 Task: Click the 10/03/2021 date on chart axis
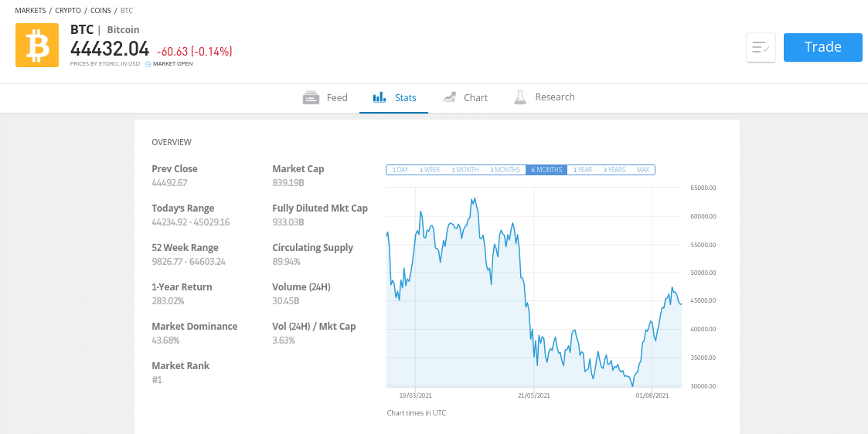tap(415, 395)
